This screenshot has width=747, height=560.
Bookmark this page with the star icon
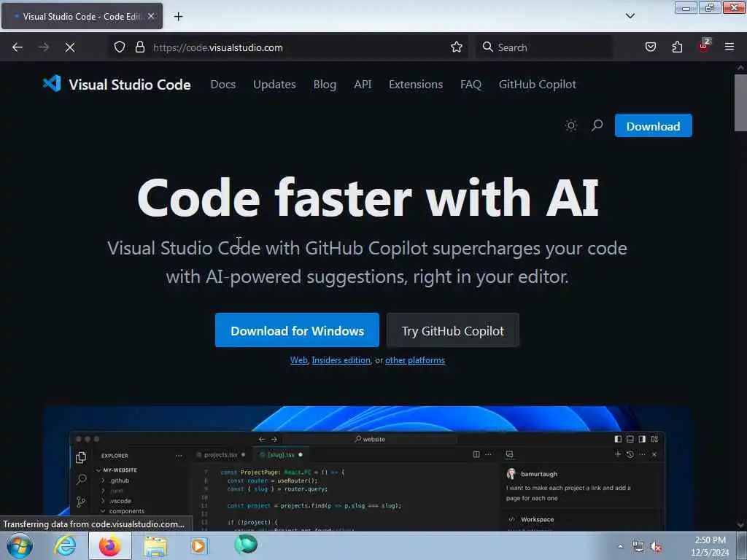(x=457, y=47)
